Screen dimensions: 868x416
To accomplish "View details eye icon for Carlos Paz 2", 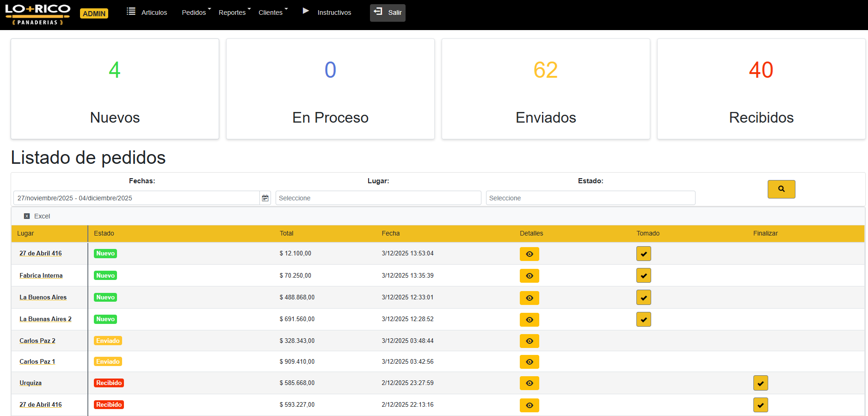I will click(x=529, y=341).
